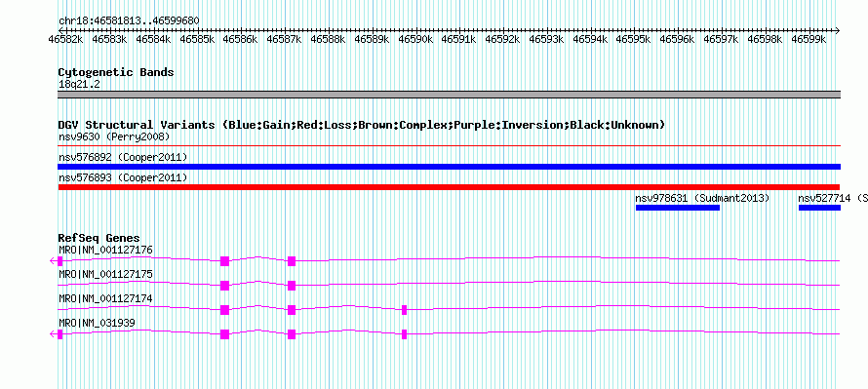Click NM_031939 exon near 46586k
868x389 pixels.
point(224,334)
